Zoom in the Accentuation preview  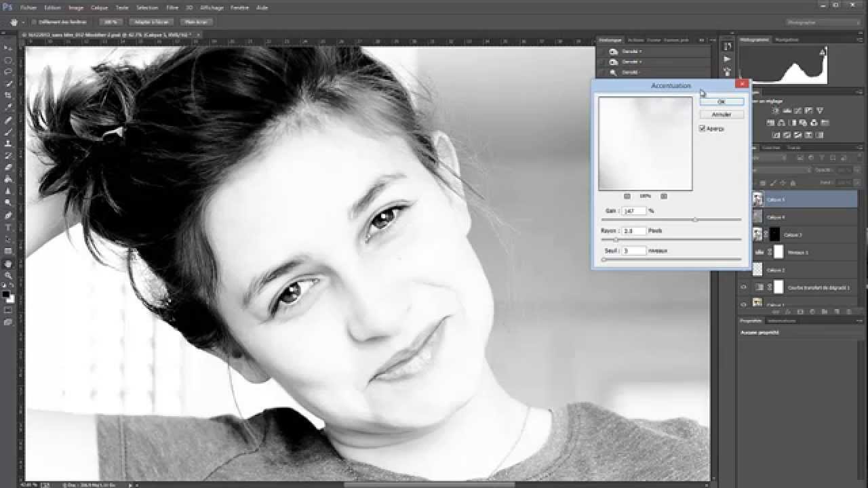(664, 196)
